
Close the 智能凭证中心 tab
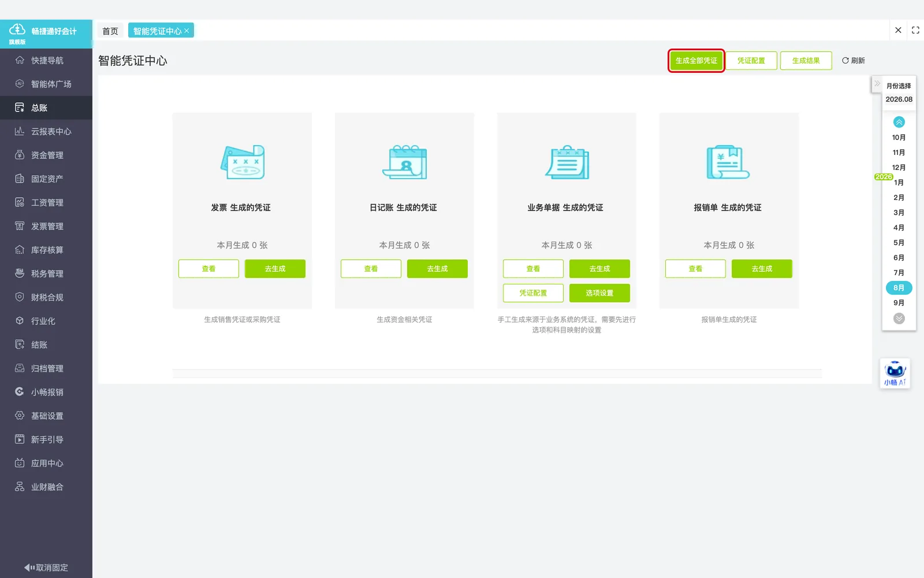point(187,31)
